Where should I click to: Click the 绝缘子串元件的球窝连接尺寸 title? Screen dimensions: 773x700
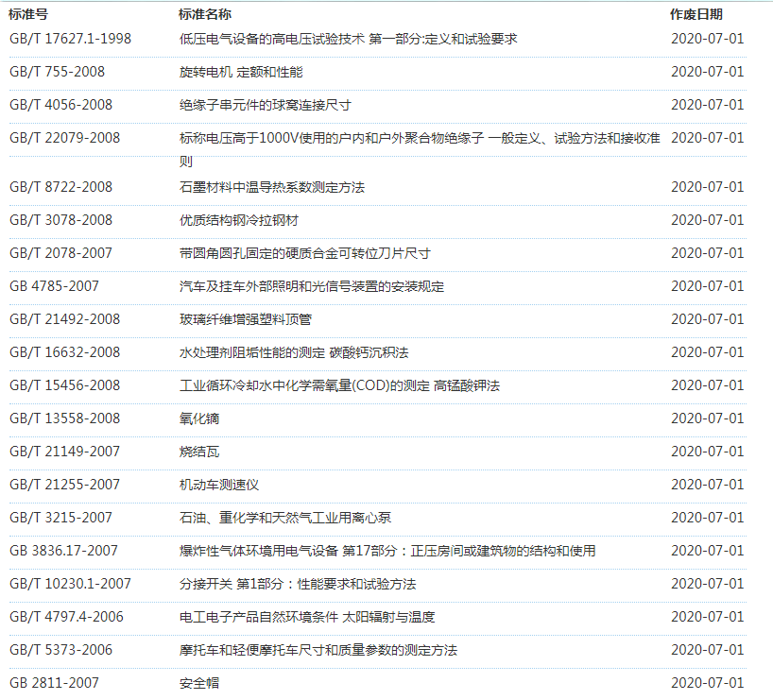[x=266, y=105]
